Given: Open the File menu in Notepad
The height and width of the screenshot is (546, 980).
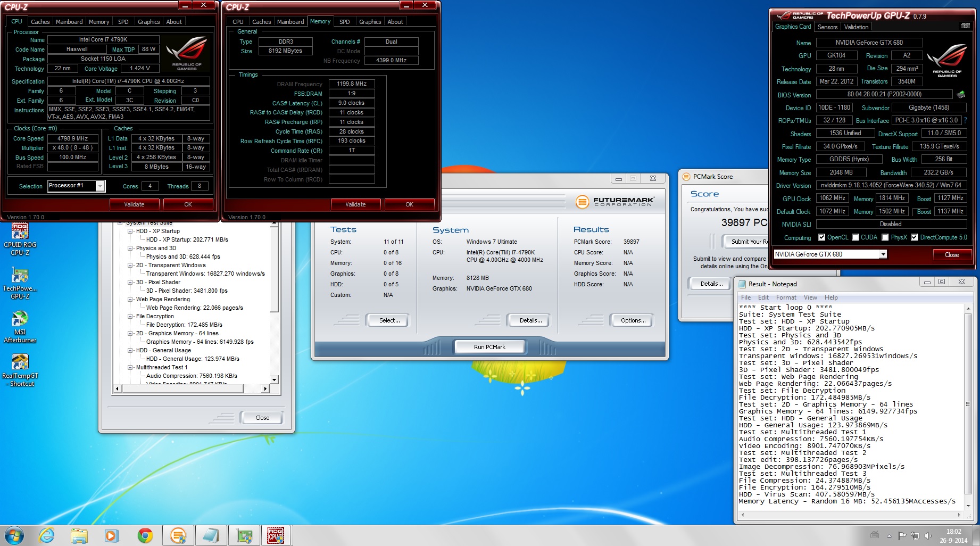Looking at the screenshot, I should (746, 297).
